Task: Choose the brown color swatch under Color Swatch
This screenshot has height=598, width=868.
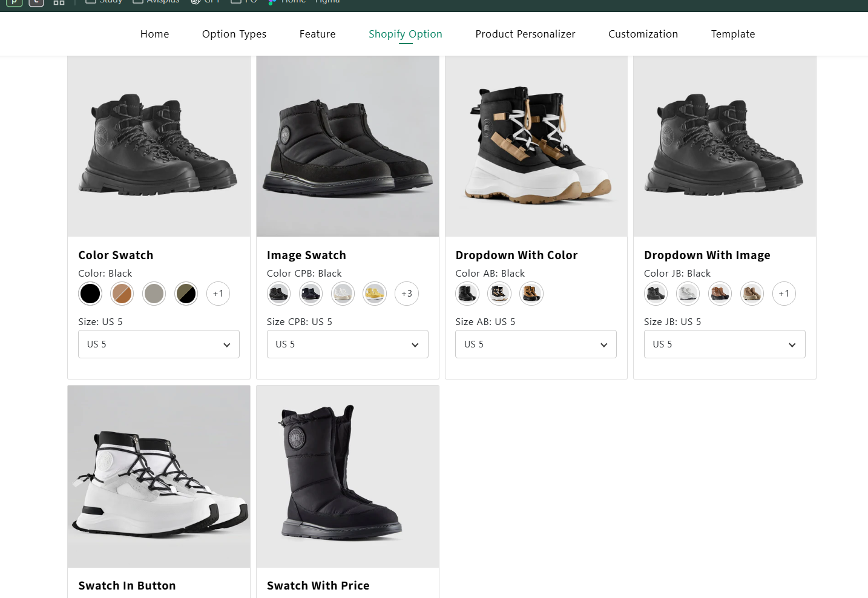Action: point(122,294)
